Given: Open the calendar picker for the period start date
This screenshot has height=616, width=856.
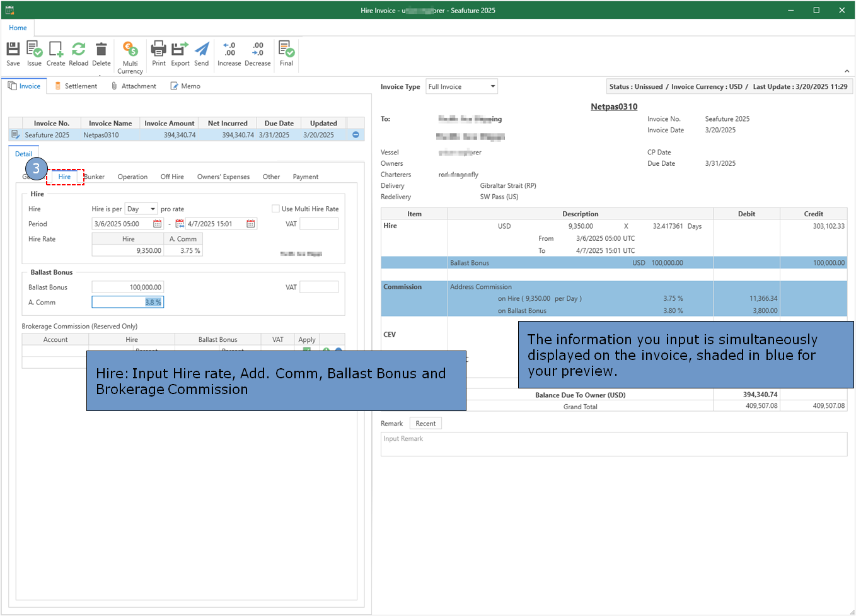Looking at the screenshot, I should coord(158,224).
